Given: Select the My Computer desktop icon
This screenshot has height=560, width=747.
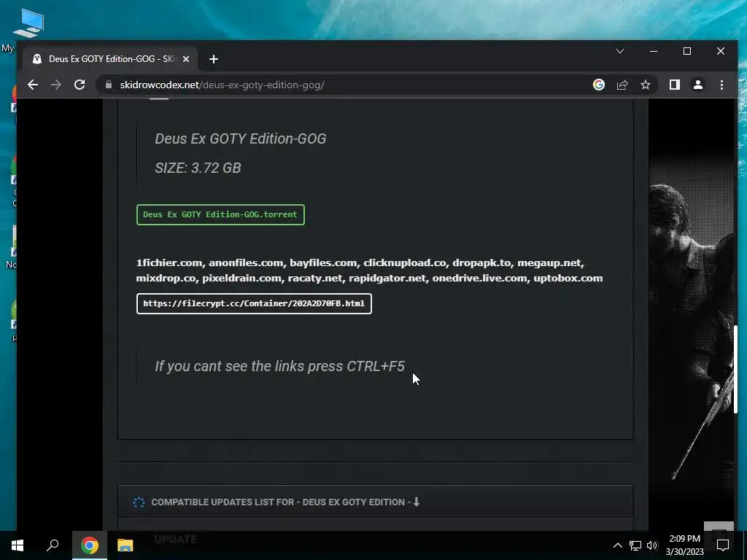Looking at the screenshot, I should tap(28, 24).
